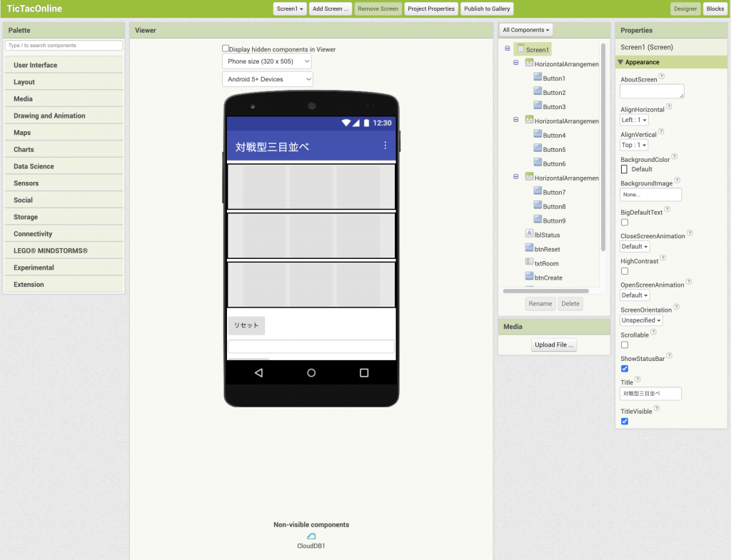
Task: Click the Button8 component icon in tree
Action: [538, 205]
